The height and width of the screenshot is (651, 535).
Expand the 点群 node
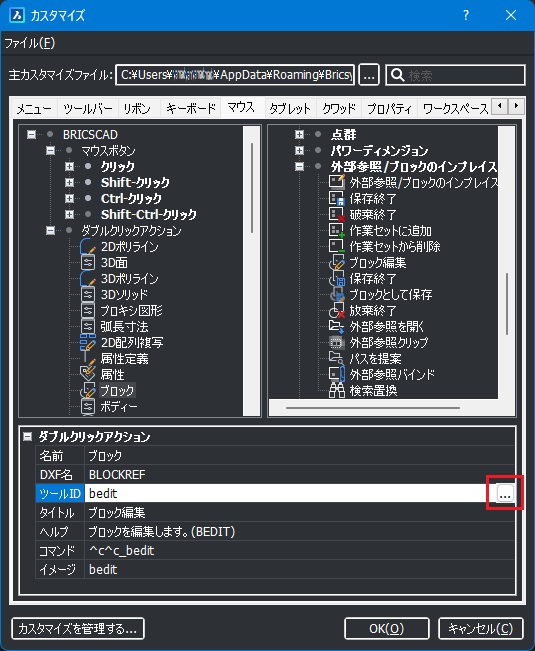[x=299, y=135]
